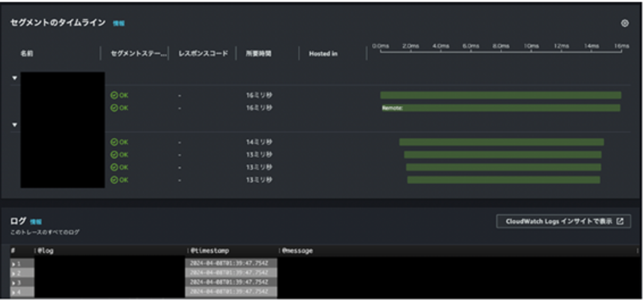
Task: Click the 2.0ms tick on timeline axis
Action: 411,46
